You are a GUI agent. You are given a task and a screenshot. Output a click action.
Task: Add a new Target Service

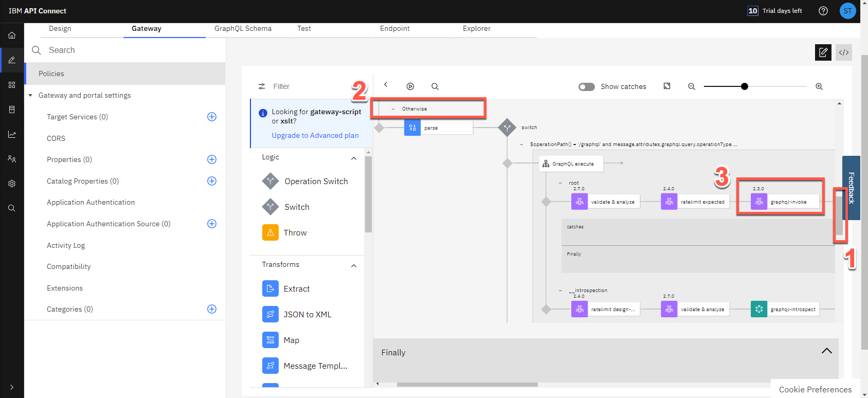211,117
